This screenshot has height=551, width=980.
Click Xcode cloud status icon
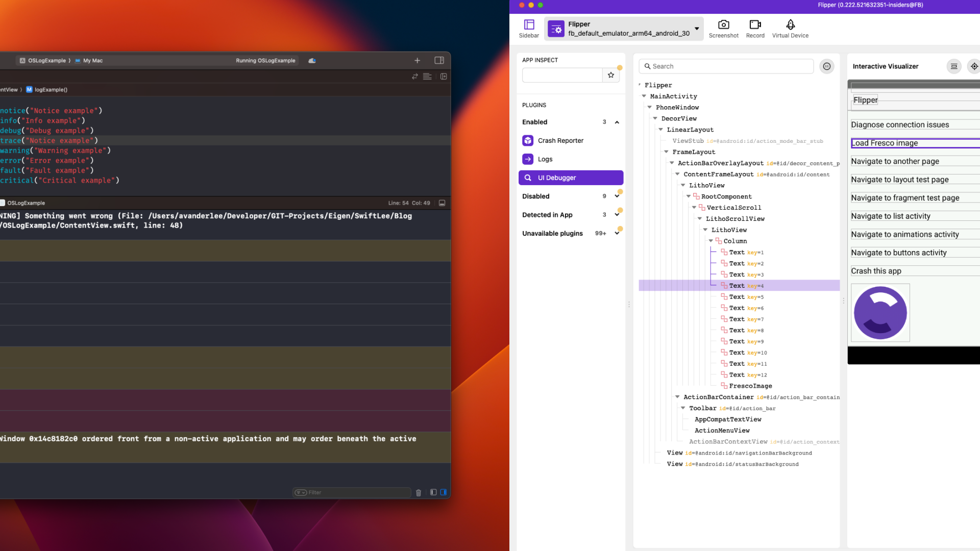[x=312, y=61]
